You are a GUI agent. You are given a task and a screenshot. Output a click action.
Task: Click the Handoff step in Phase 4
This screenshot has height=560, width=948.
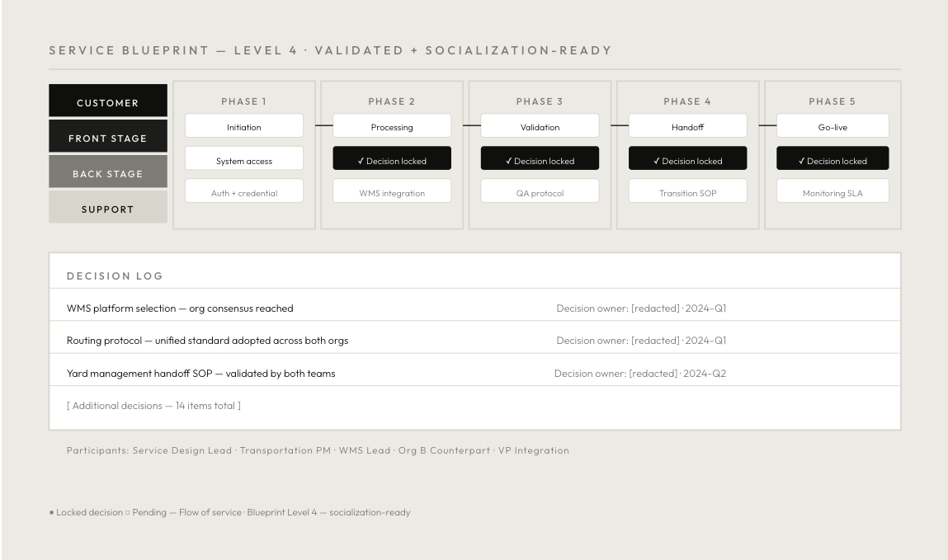(687, 127)
